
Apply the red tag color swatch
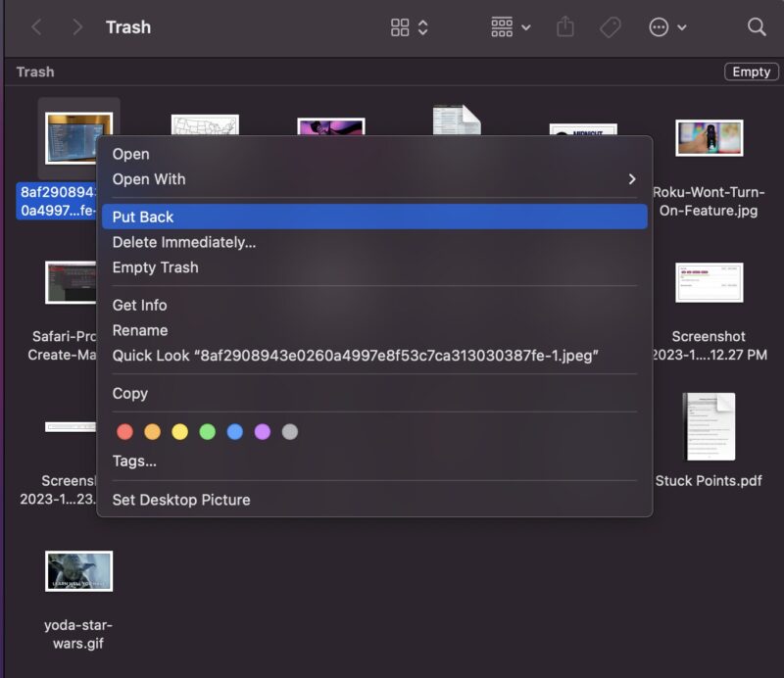[x=125, y=431]
